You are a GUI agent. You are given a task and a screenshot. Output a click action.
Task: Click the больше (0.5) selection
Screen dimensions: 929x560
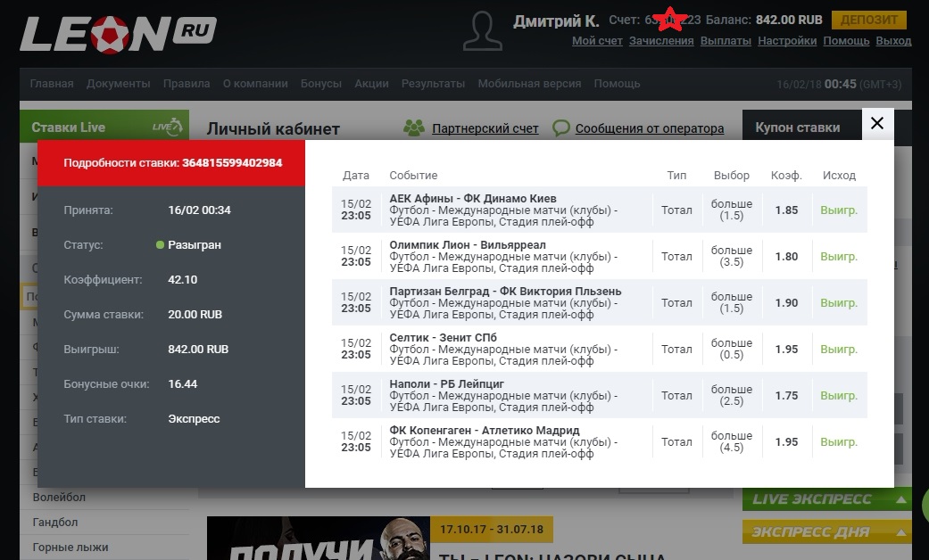pos(732,349)
